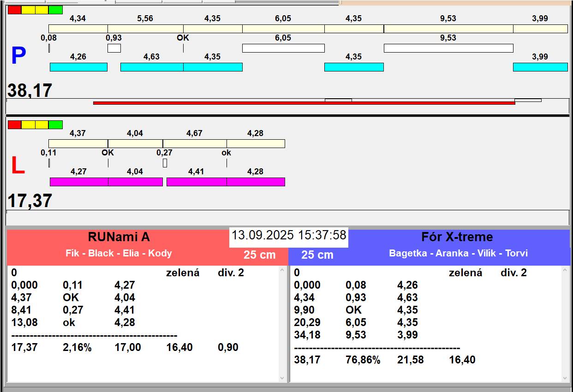Click the red L lane letter
This screenshot has height=392, width=573.
pos(18,166)
